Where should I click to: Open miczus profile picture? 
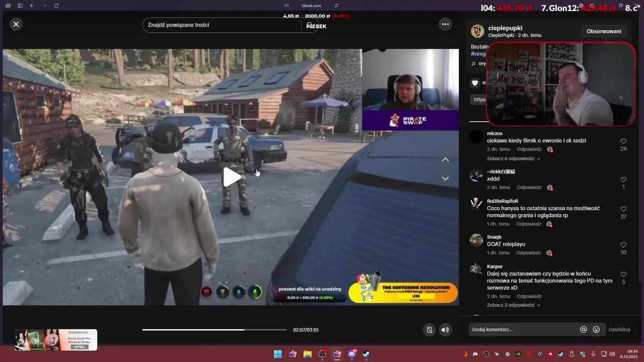point(476,137)
